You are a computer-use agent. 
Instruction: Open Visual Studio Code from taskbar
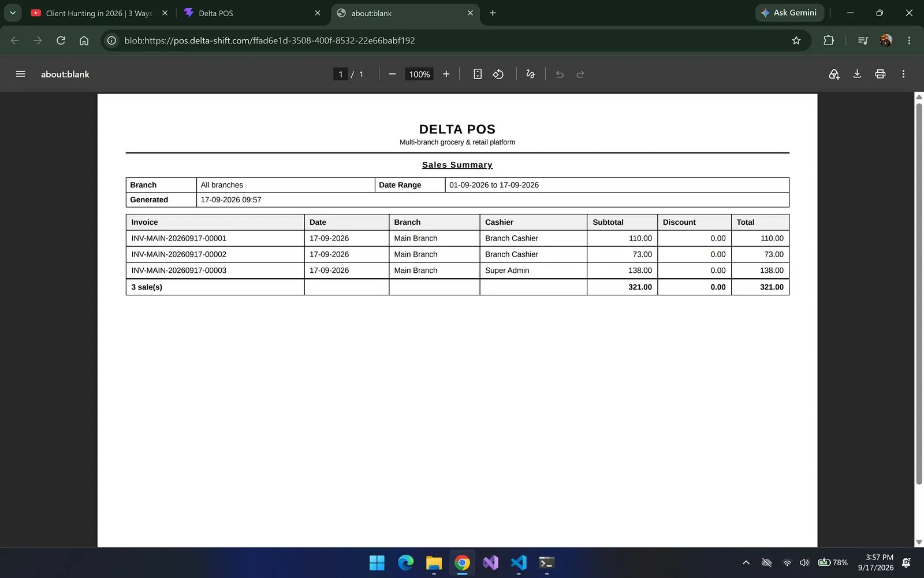(x=519, y=562)
